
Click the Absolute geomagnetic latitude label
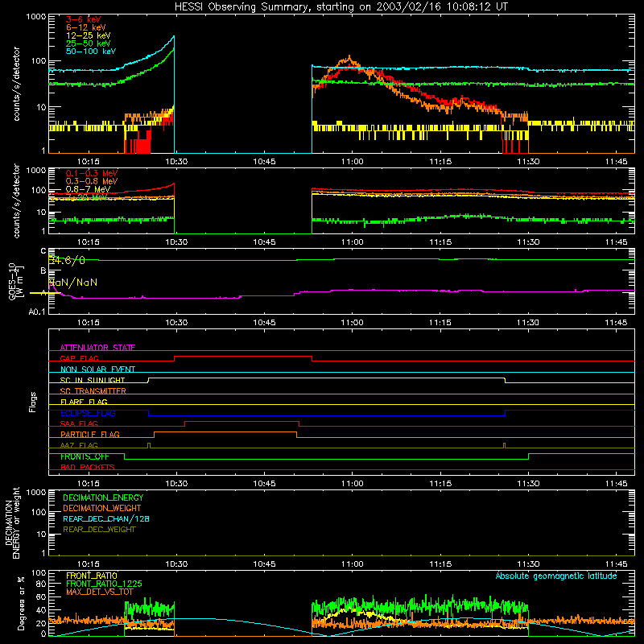coord(556,576)
